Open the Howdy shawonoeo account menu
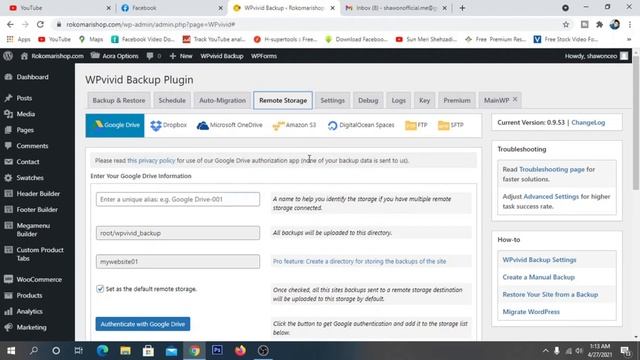 [x=596, y=56]
